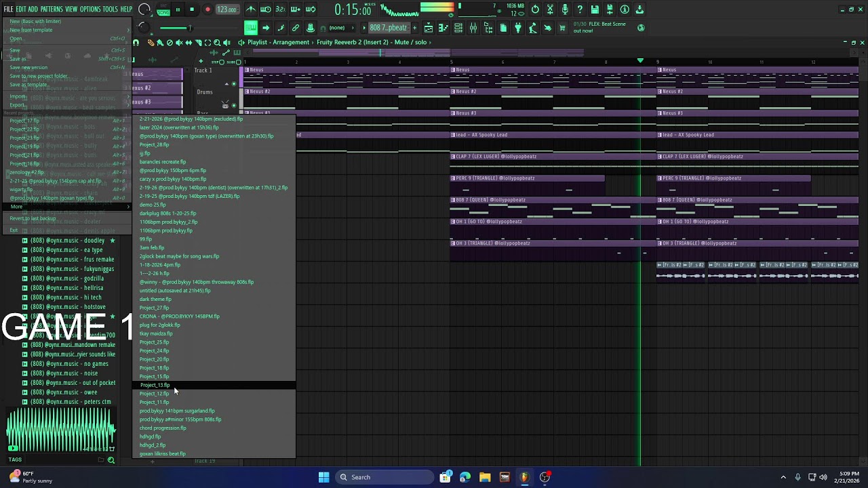
Task: Open the metronome toggle icon
Action: coord(251,9)
